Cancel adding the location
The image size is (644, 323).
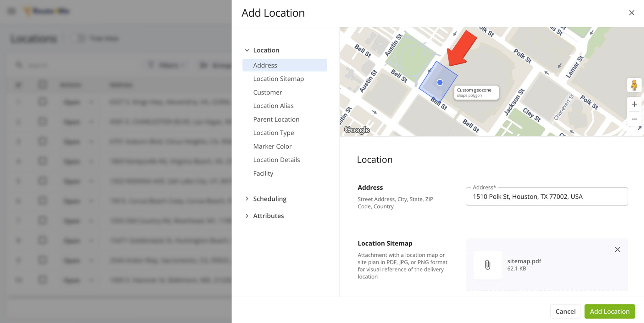click(x=565, y=311)
